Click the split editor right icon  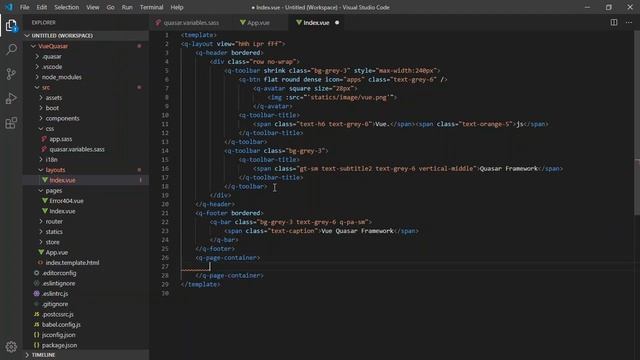tap(613, 22)
